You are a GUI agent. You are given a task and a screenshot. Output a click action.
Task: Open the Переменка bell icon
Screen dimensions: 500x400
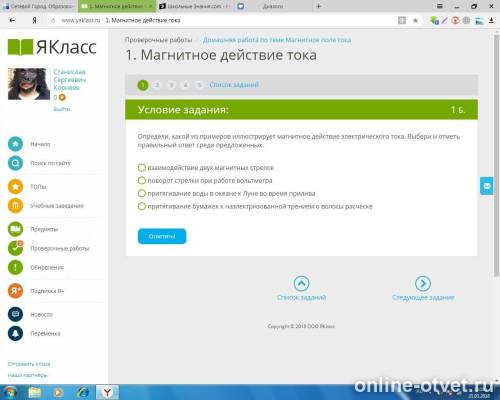pyautogui.click(x=15, y=333)
